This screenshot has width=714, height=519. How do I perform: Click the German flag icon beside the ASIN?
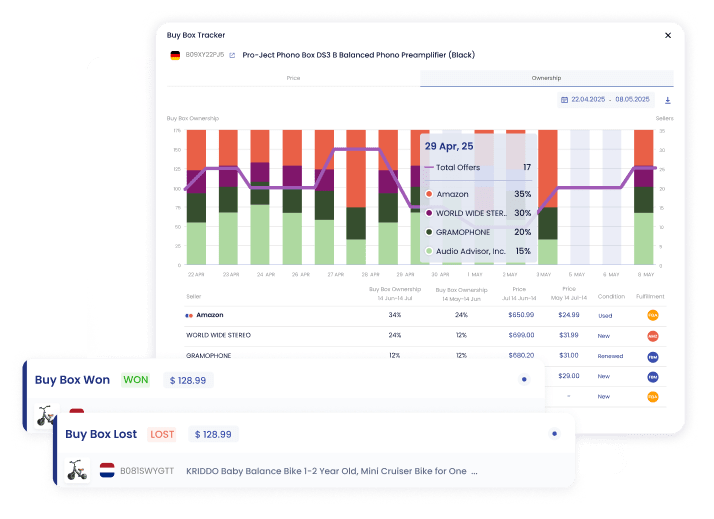[x=176, y=55]
